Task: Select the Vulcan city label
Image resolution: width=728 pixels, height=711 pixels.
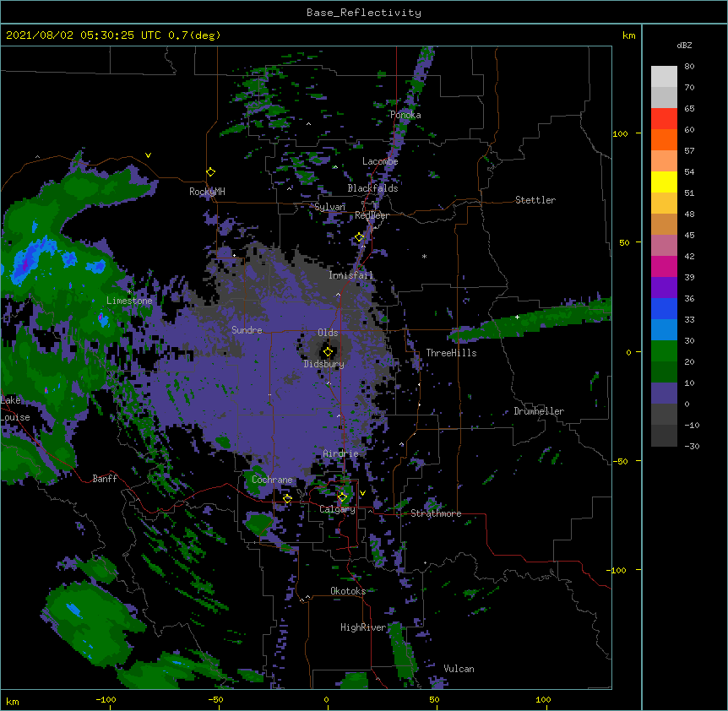Action: [x=459, y=669]
